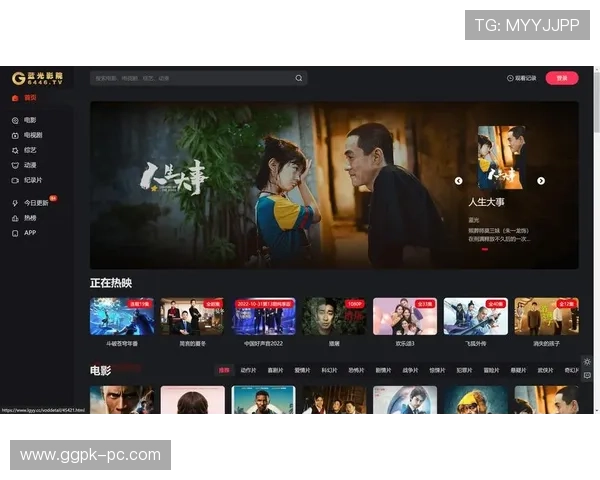Open the 纪录片 documentary sidebar icon

pos(15,180)
